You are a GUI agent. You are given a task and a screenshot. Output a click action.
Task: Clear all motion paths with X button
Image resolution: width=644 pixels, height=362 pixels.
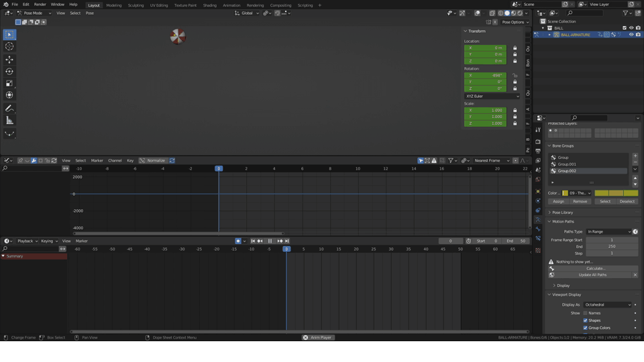click(x=635, y=275)
